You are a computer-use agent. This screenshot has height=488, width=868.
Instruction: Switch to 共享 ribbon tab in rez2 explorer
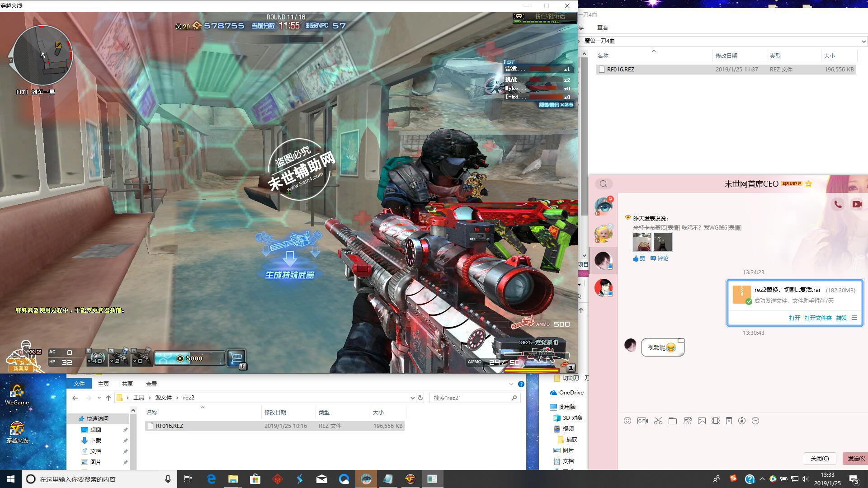[x=127, y=384]
